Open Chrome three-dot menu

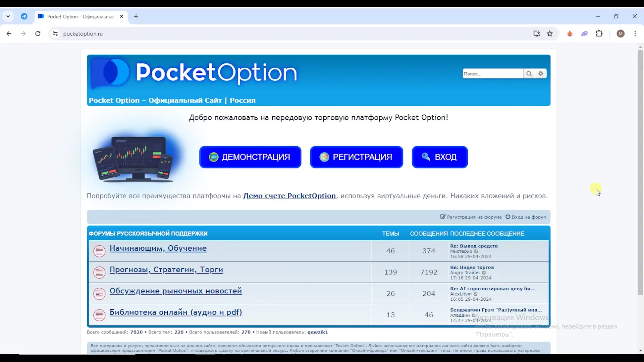coord(635,34)
